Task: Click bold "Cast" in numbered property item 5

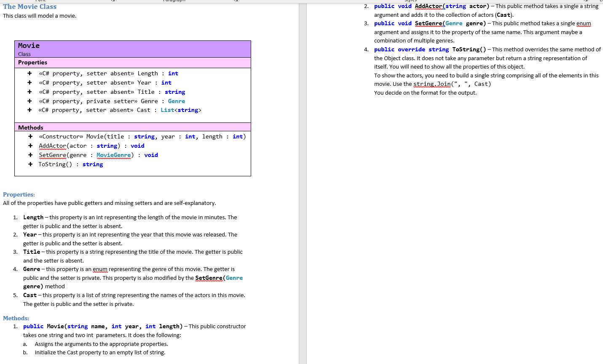Action: tap(30, 295)
